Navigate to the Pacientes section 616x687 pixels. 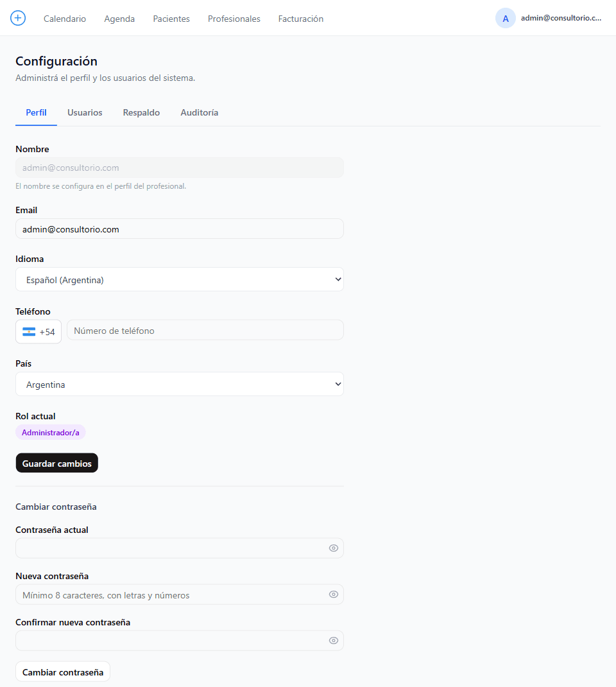(x=171, y=19)
